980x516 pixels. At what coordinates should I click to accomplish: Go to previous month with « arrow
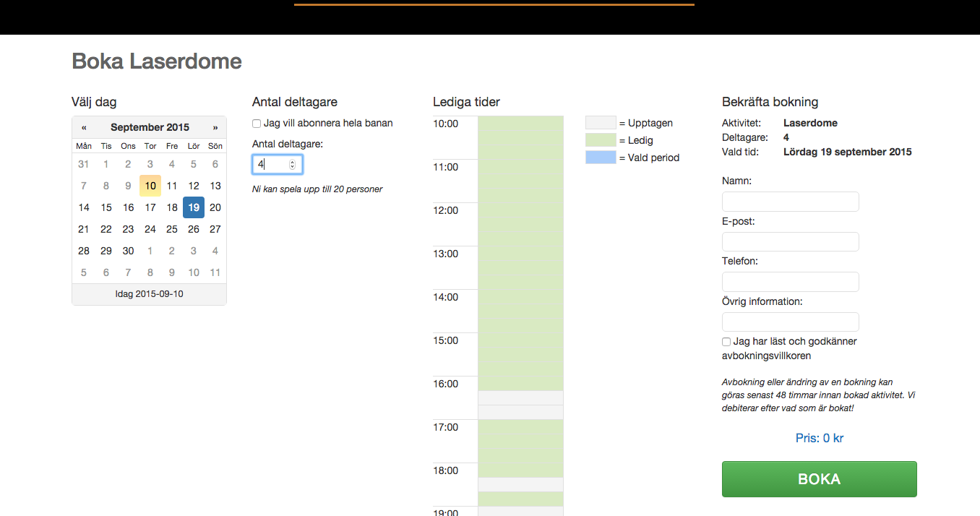pos(84,127)
